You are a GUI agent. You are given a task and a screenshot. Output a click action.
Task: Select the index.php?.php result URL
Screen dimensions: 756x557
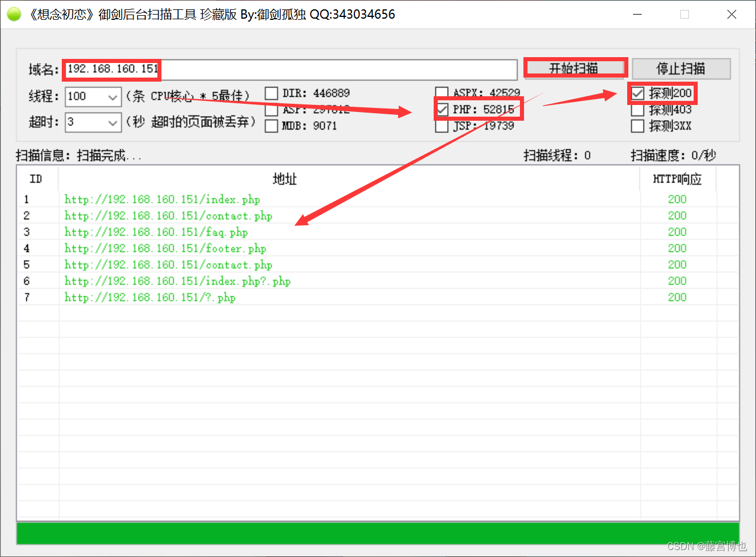pyautogui.click(x=177, y=281)
